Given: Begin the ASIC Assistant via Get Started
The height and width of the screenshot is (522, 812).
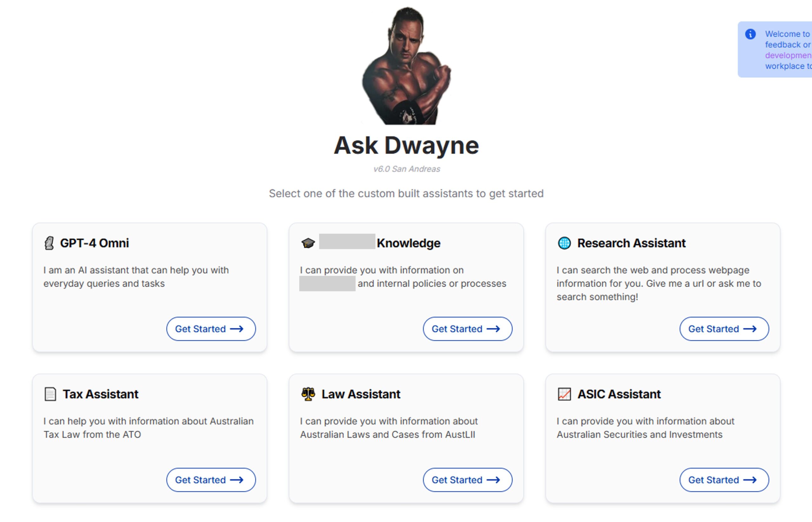Looking at the screenshot, I should click(724, 480).
